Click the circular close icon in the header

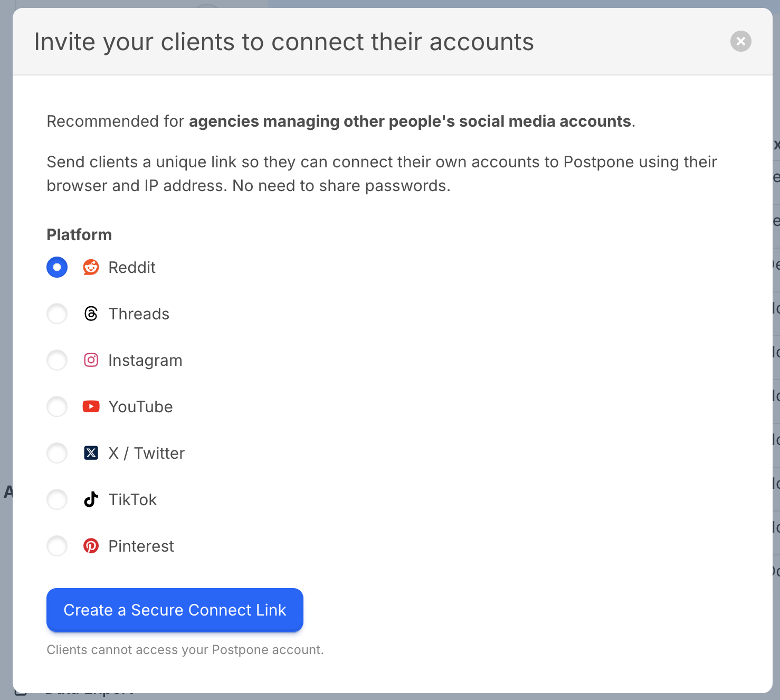coord(740,41)
